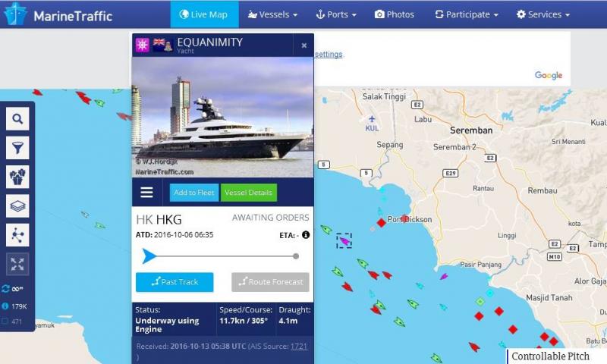Click the Equanimity yacht photo
This screenshot has width=607, height=364.
223,118
